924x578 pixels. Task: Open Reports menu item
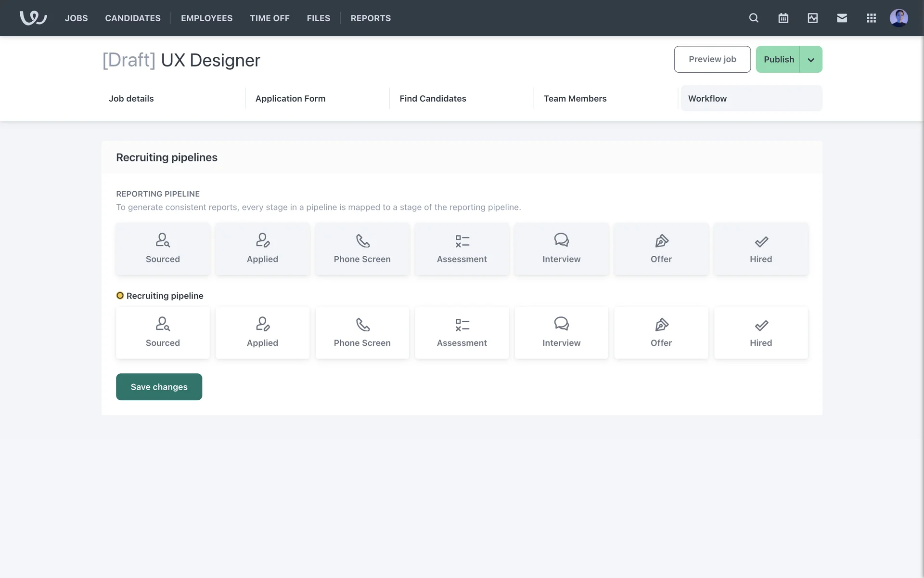[371, 18]
